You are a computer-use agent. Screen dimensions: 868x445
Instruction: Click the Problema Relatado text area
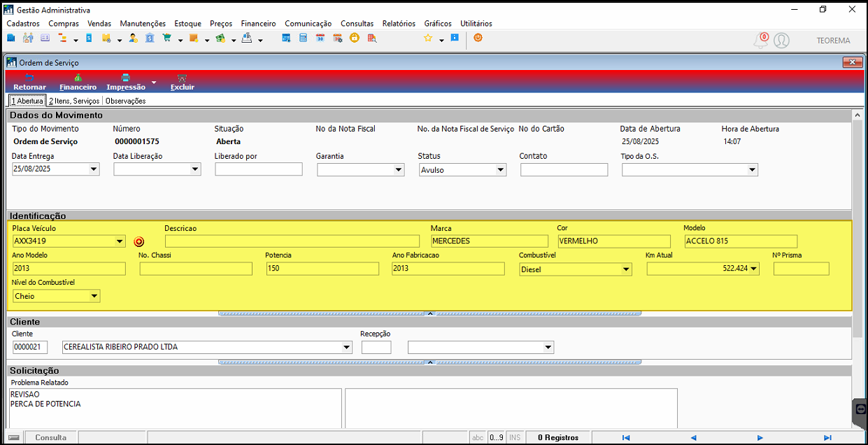tap(176, 409)
